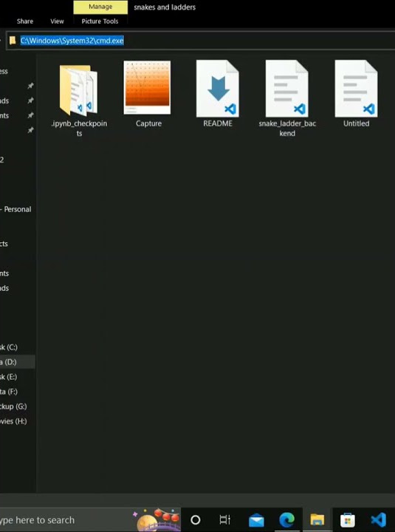This screenshot has width=395, height=532.
Task: Select the Untitled file icon
Action: [x=356, y=89]
